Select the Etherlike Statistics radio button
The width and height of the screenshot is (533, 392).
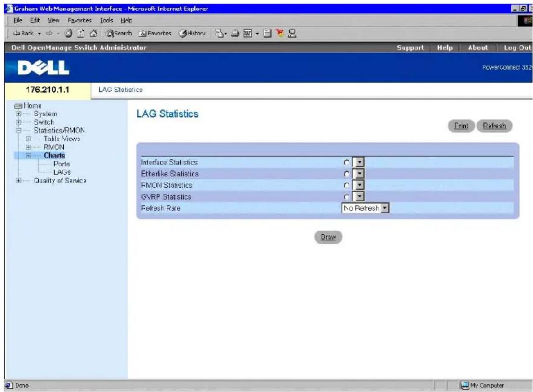point(346,174)
